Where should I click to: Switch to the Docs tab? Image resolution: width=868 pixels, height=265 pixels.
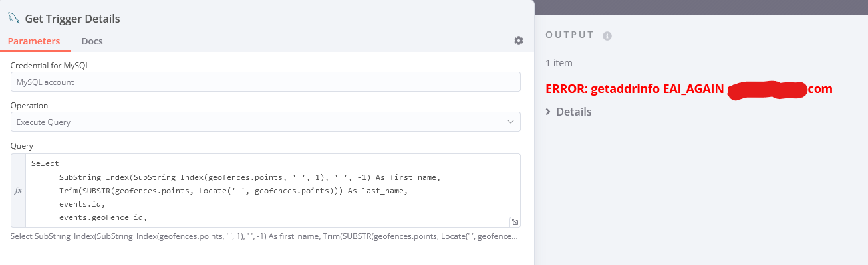pyautogui.click(x=92, y=41)
